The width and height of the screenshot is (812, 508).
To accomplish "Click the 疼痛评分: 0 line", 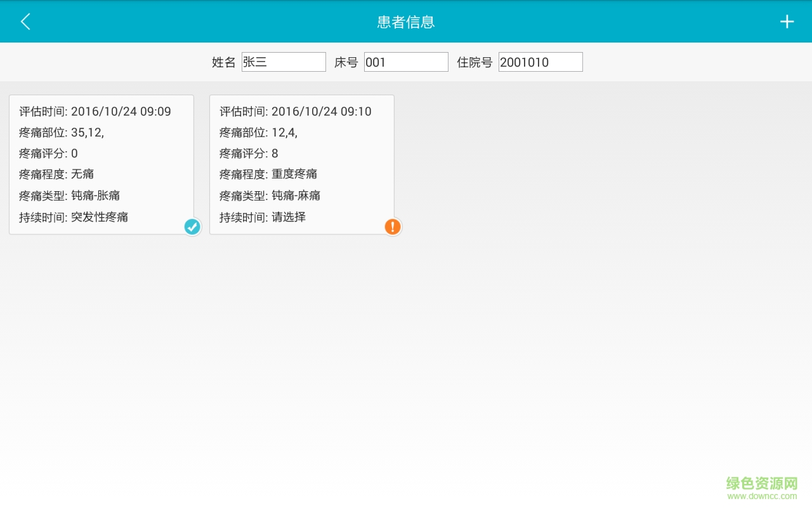I will tap(48, 154).
